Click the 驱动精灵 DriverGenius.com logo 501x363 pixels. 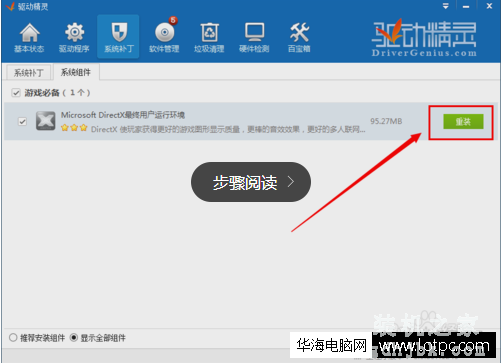pyautogui.click(x=424, y=39)
